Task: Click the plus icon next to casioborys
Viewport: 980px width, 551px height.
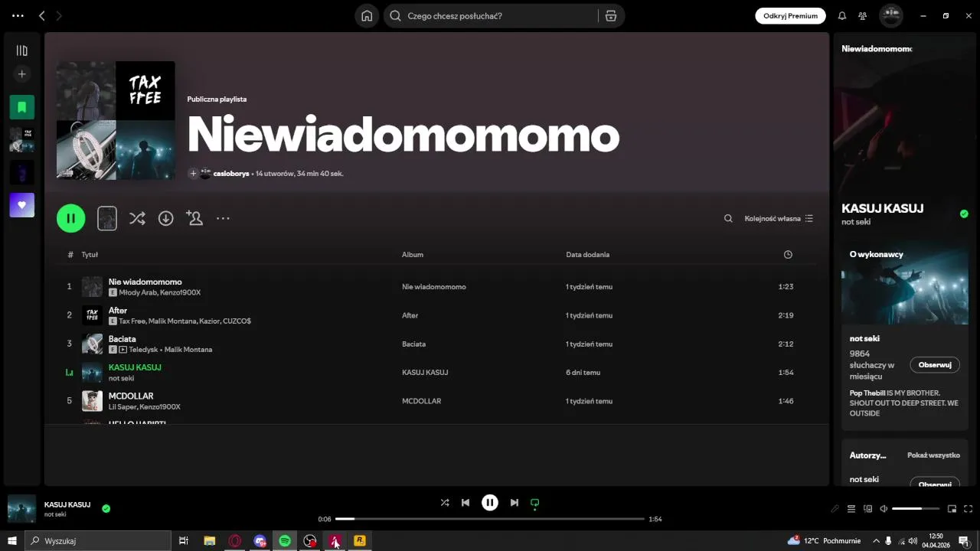Action: pyautogui.click(x=193, y=174)
